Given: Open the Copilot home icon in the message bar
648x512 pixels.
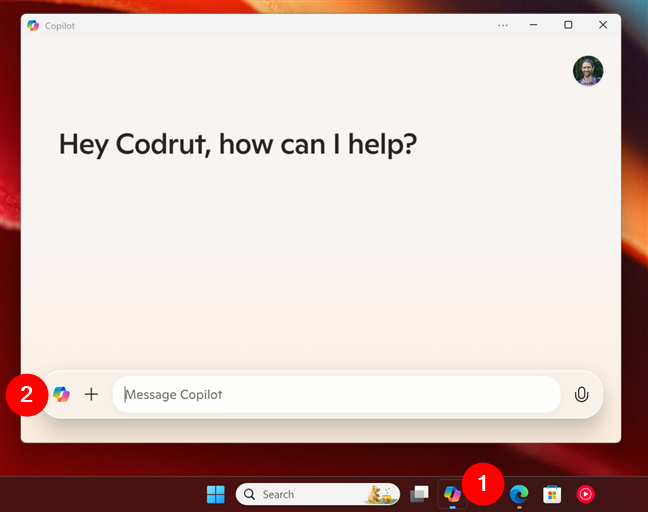Looking at the screenshot, I should click(62, 394).
